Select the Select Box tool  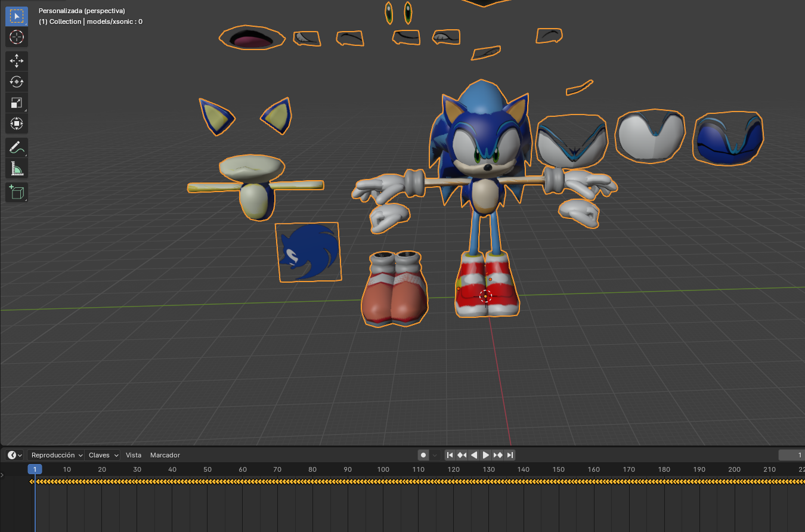17,16
